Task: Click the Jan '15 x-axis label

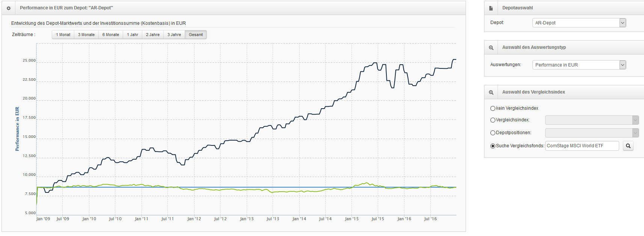Action: coord(352,219)
